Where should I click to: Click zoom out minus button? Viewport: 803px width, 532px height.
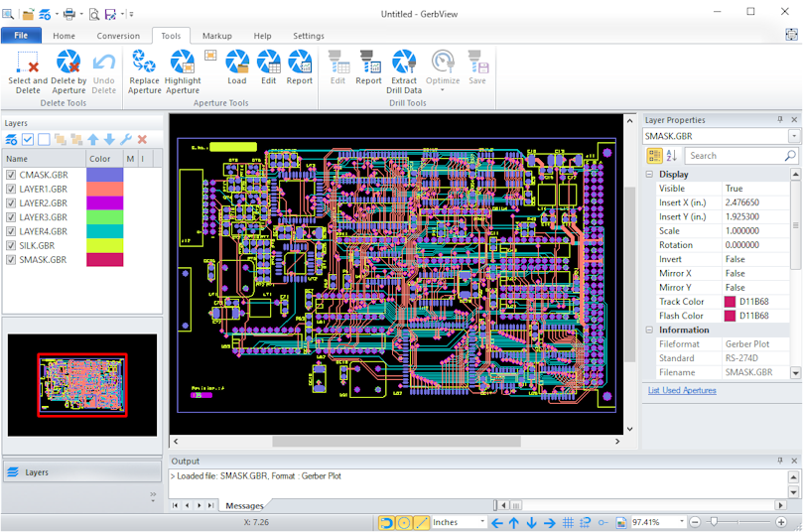695,522
